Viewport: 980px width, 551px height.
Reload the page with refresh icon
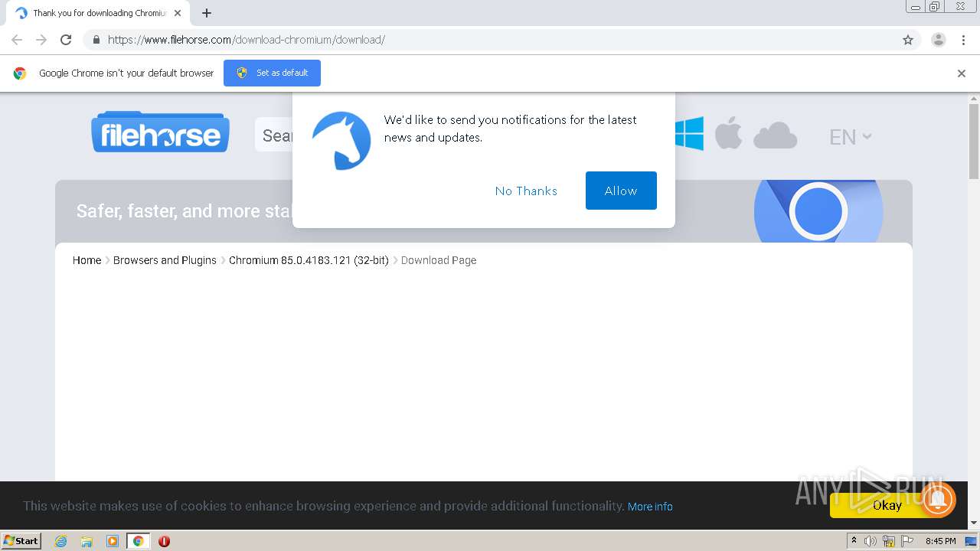[x=66, y=40]
